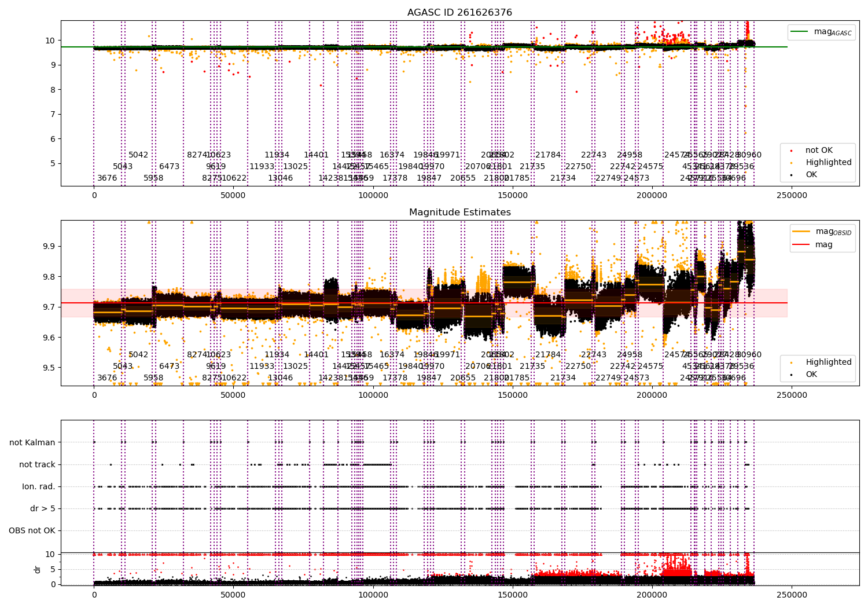
Task: Click x-tick '50000' under the top panel
Action: coord(233,196)
